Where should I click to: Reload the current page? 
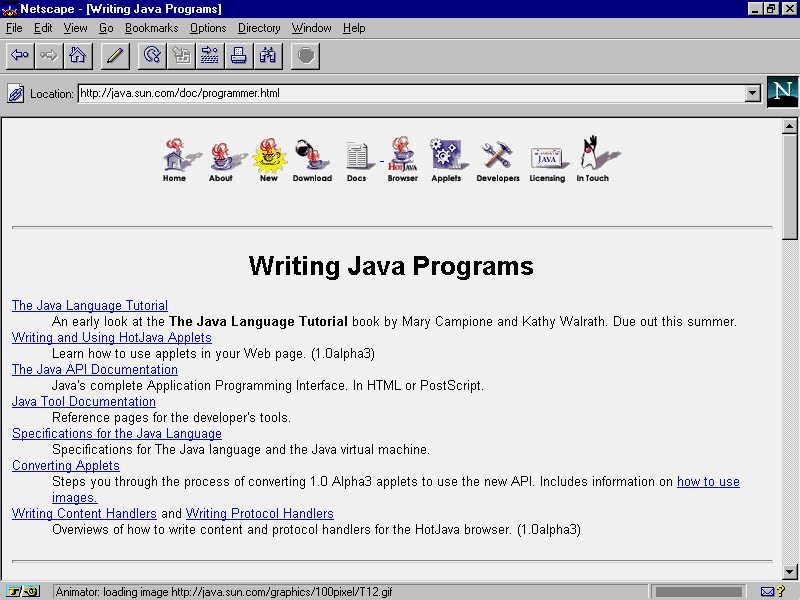point(152,56)
